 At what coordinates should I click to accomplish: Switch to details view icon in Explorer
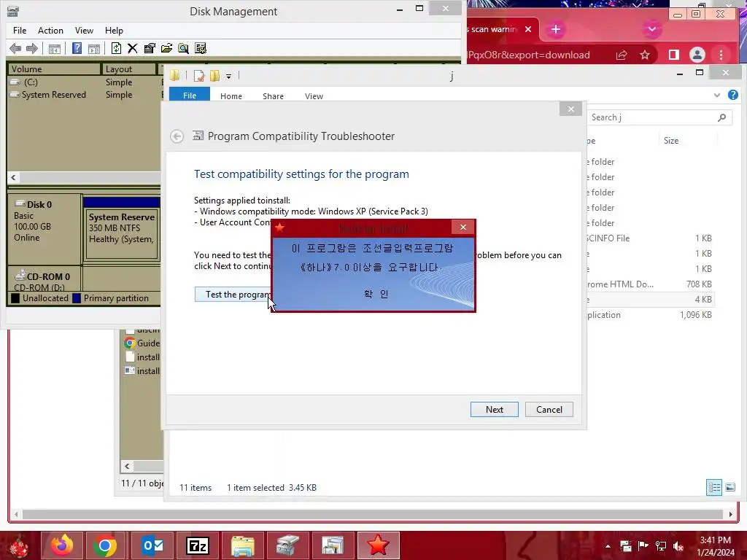[714, 487]
